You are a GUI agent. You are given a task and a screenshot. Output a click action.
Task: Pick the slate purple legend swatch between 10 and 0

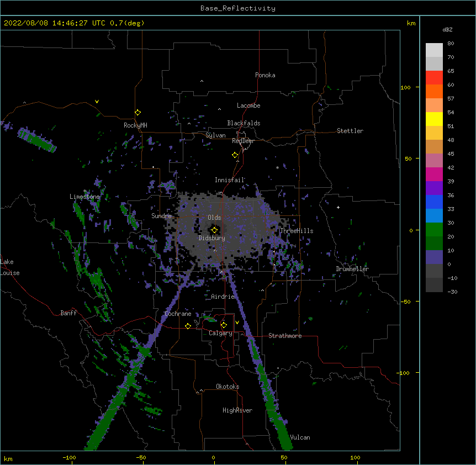[434, 257]
